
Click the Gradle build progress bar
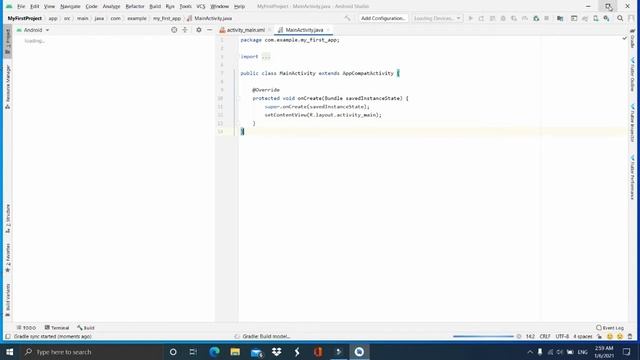483,337
